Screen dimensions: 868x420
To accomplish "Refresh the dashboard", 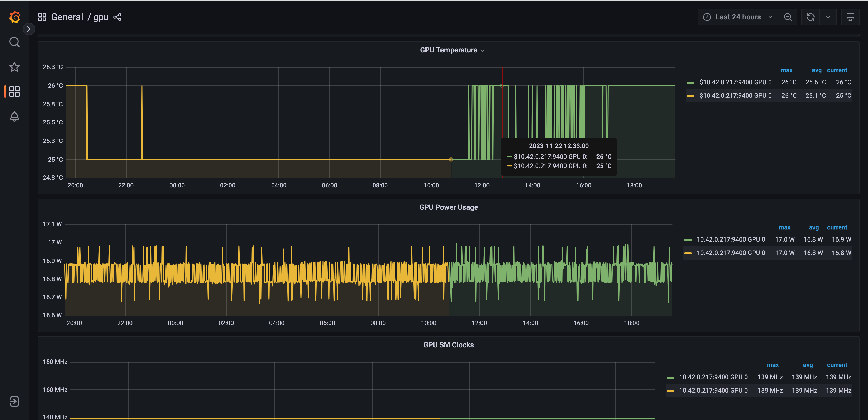I will point(810,17).
